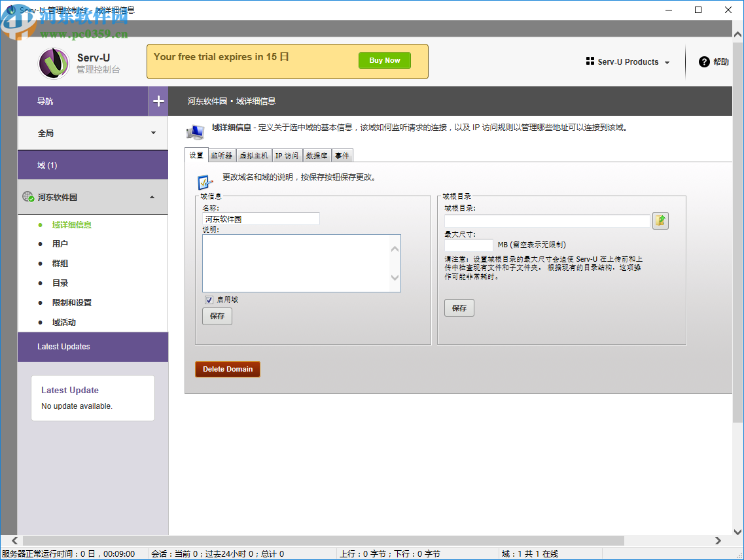Viewport: 744px width, 560px height.
Task: Click the Delete Domain button
Action: click(x=228, y=369)
